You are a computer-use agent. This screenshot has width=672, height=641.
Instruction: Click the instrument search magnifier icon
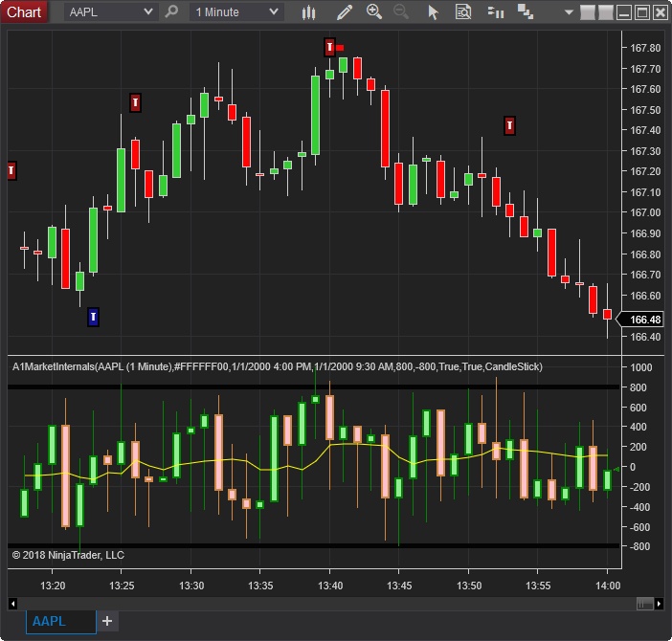171,11
